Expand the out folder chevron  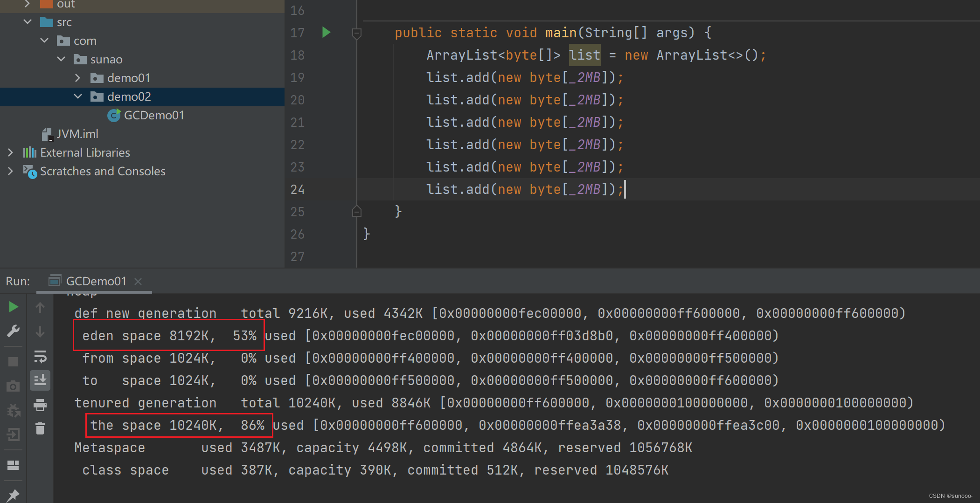[28, 4]
